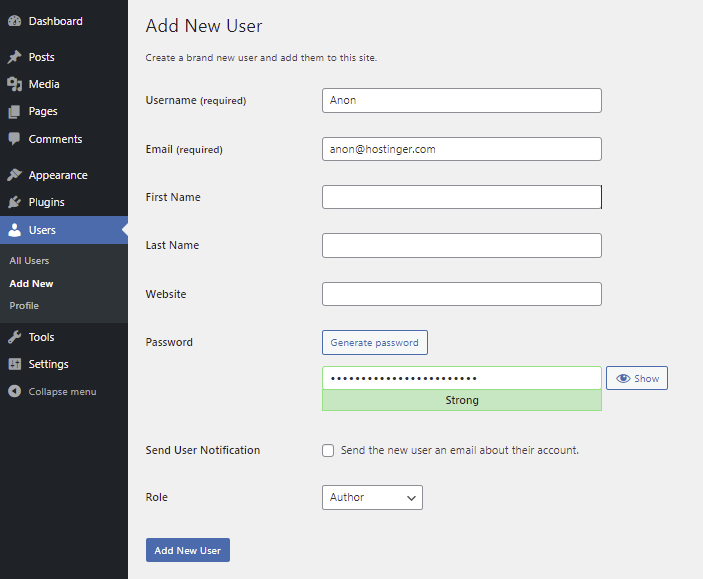Open Settings via its sliders icon
The width and height of the screenshot is (703, 579).
[x=14, y=364]
